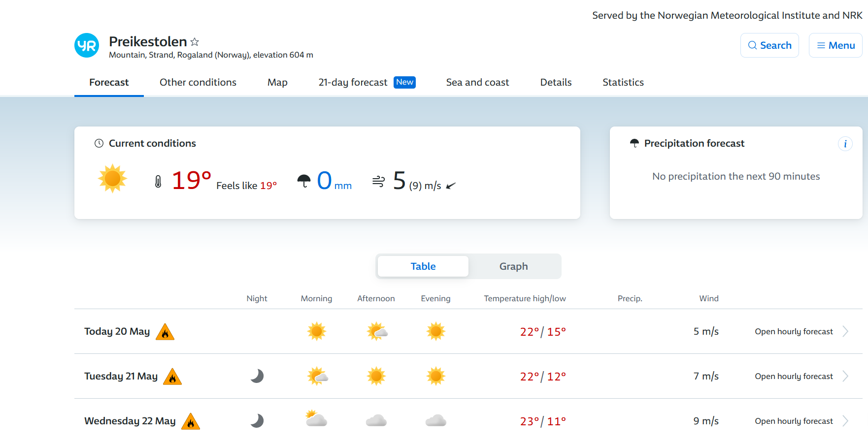Expand Today's hourly forecast chevron
Viewport: 868px width, 442px height.
point(845,331)
